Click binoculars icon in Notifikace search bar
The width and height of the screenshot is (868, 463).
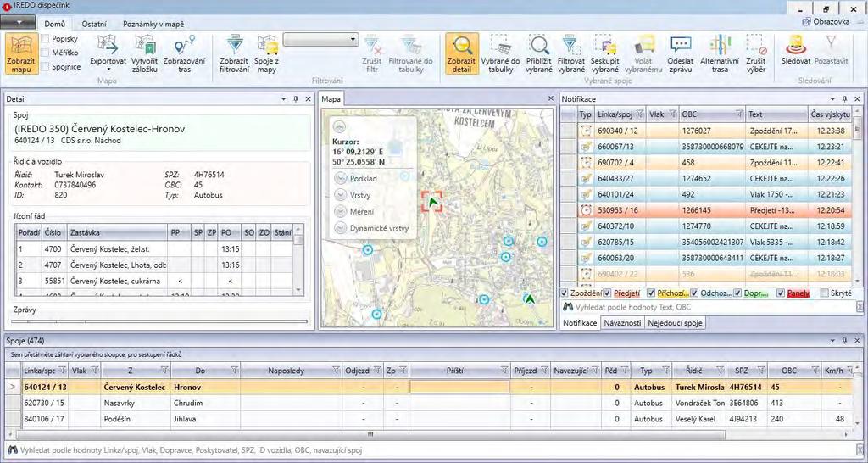568,306
